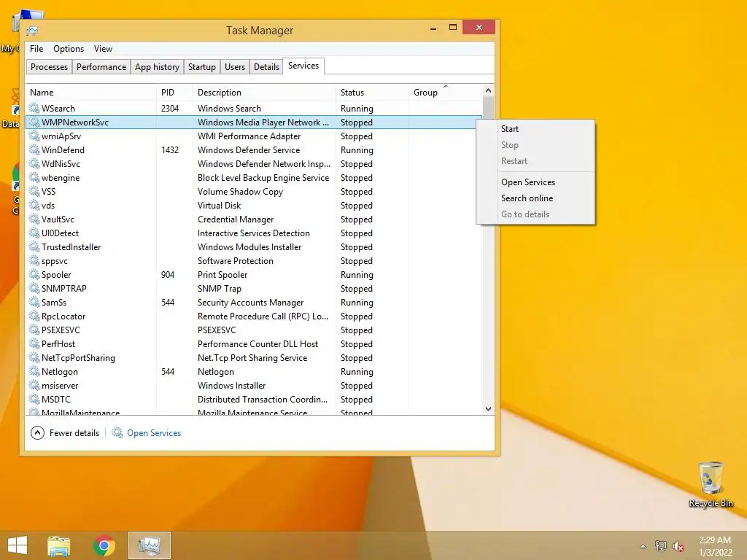Click the gear icon beside WSearch service

click(x=34, y=108)
